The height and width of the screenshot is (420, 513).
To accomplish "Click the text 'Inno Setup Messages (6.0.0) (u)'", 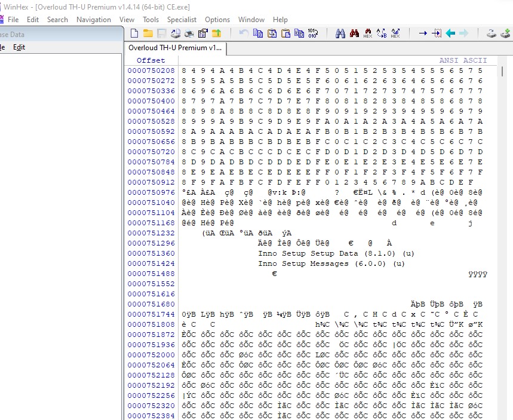I will (331, 263).
